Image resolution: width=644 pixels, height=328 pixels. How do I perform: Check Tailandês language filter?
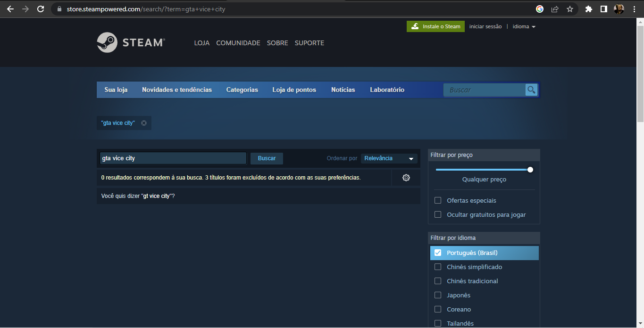438,323
